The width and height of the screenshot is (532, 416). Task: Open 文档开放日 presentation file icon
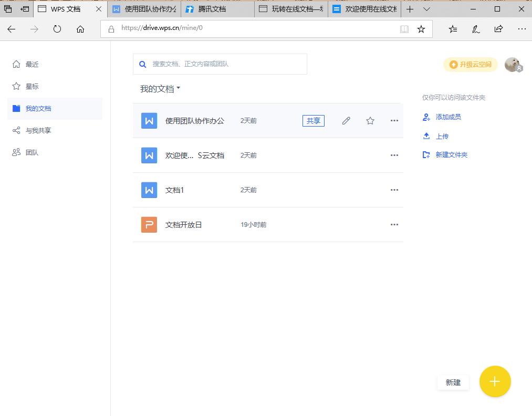[149, 225]
